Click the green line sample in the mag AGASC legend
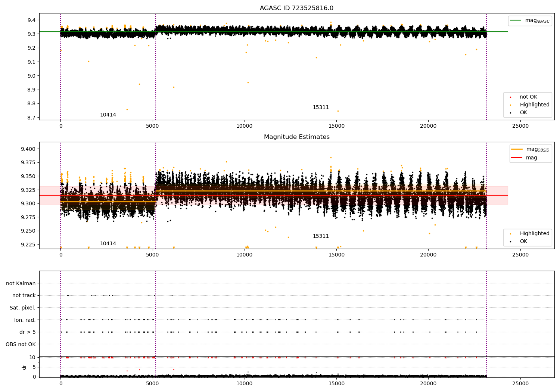 point(516,20)
